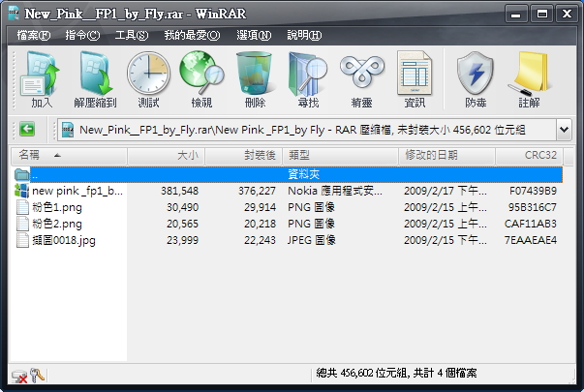Viewport: 584px width, 392px height.
Task: Click the key password icon in status bar
Action: (x=37, y=376)
